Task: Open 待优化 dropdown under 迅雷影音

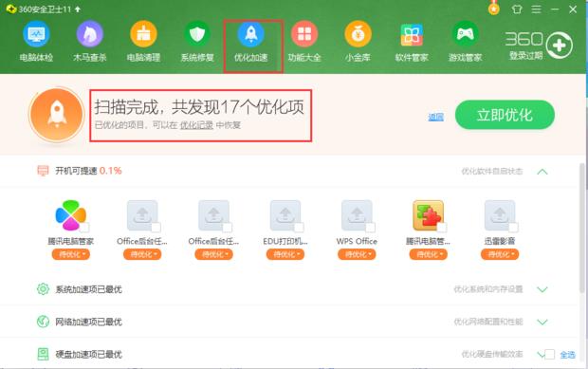Action: [x=500, y=254]
